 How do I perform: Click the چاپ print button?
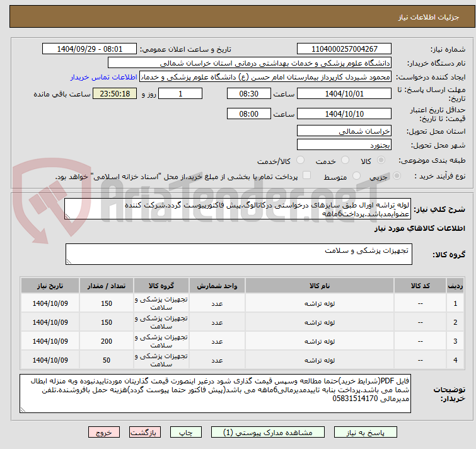186,433
